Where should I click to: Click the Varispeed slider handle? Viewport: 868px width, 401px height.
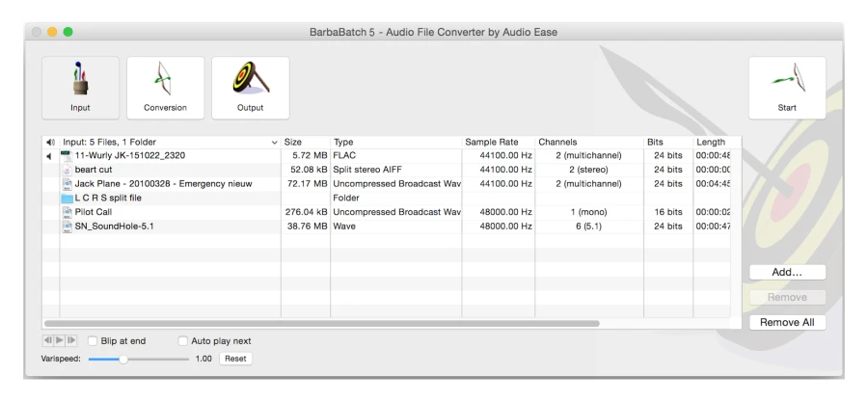pyautogui.click(x=123, y=359)
